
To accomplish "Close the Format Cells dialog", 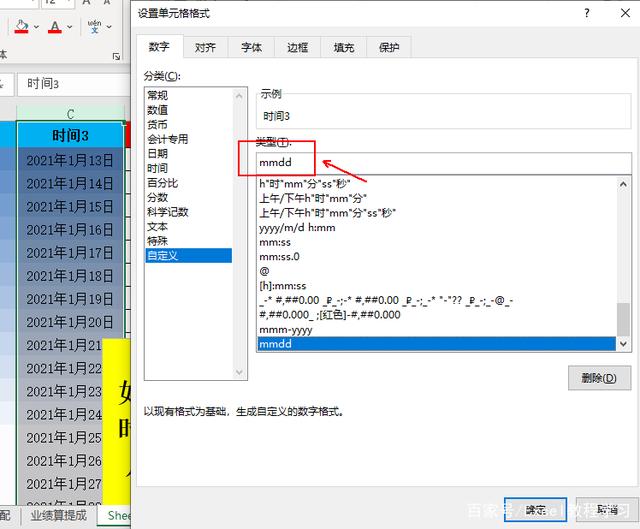I will (x=625, y=13).
